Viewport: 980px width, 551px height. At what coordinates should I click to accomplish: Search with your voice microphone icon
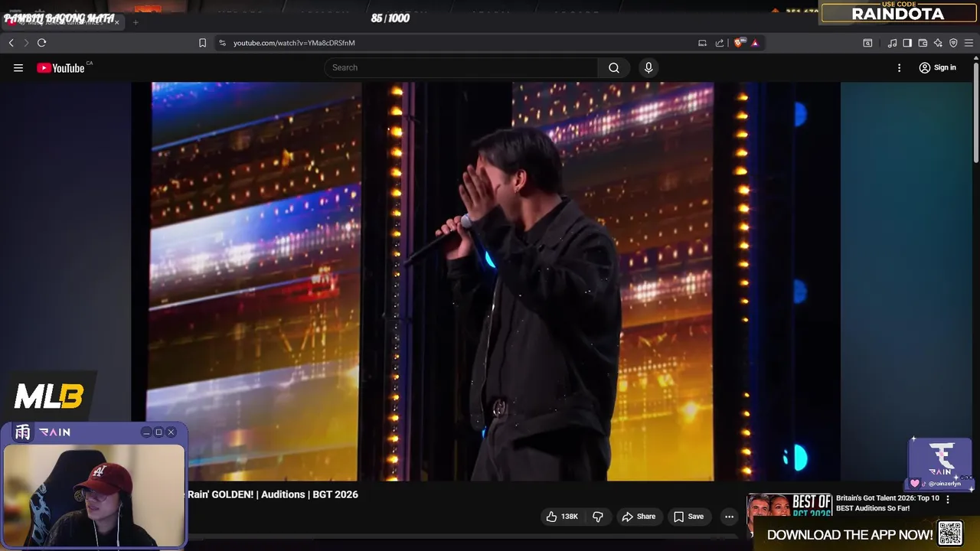tap(648, 67)
